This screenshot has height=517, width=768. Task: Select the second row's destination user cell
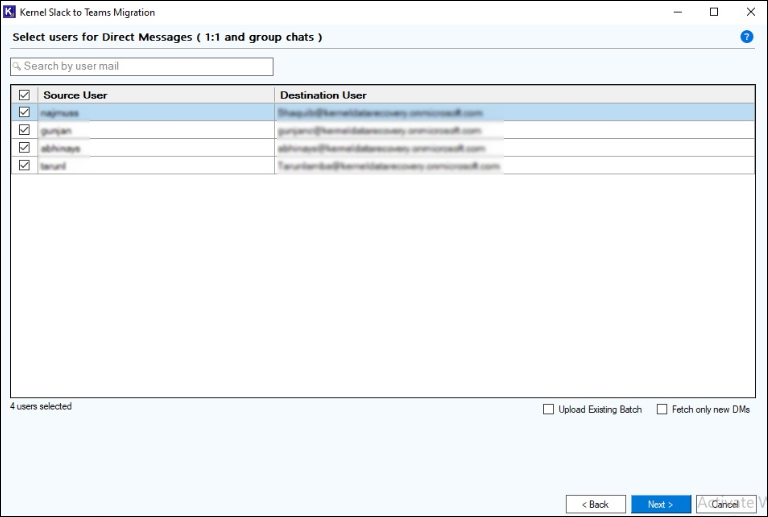(x=515, y=130)
